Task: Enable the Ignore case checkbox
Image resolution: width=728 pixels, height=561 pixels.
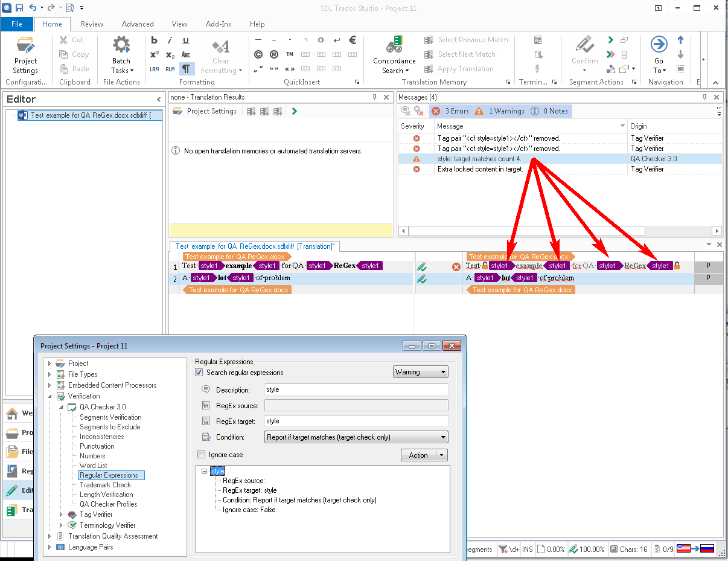Action: (202, 455)
